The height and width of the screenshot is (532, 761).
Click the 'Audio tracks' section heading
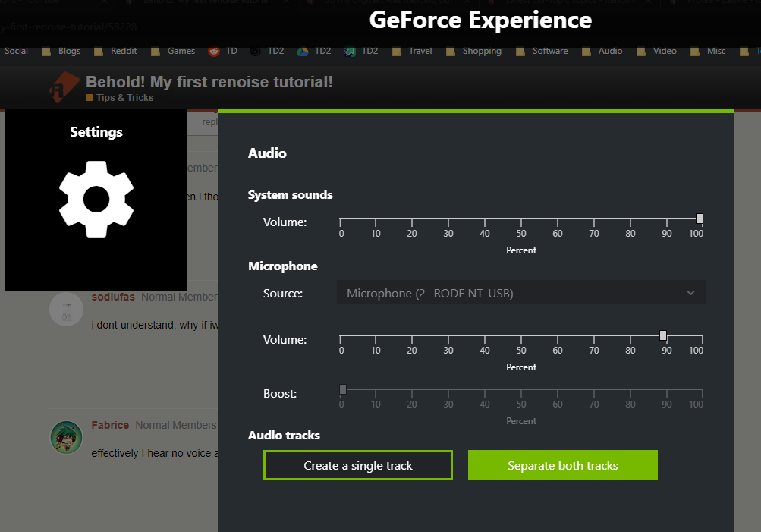coord(284,435)
